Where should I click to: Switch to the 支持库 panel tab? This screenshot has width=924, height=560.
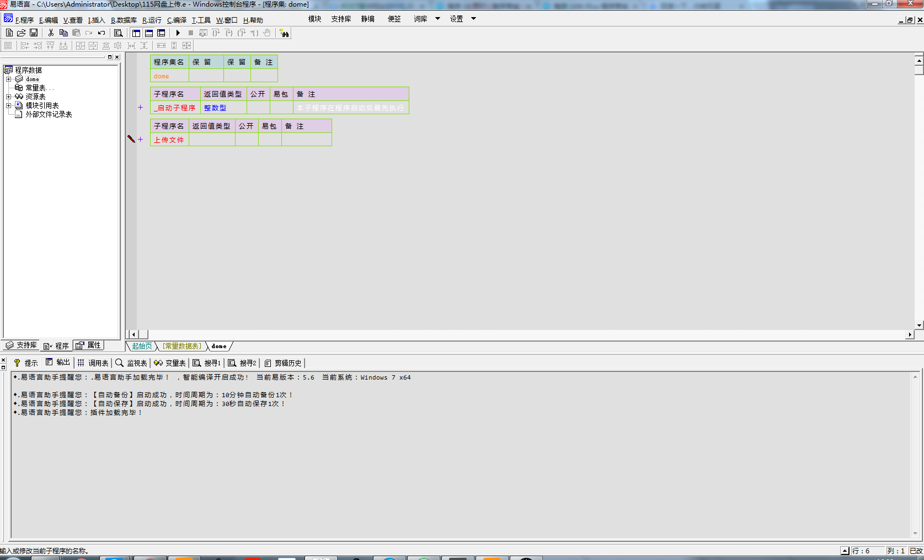[21, 345]
